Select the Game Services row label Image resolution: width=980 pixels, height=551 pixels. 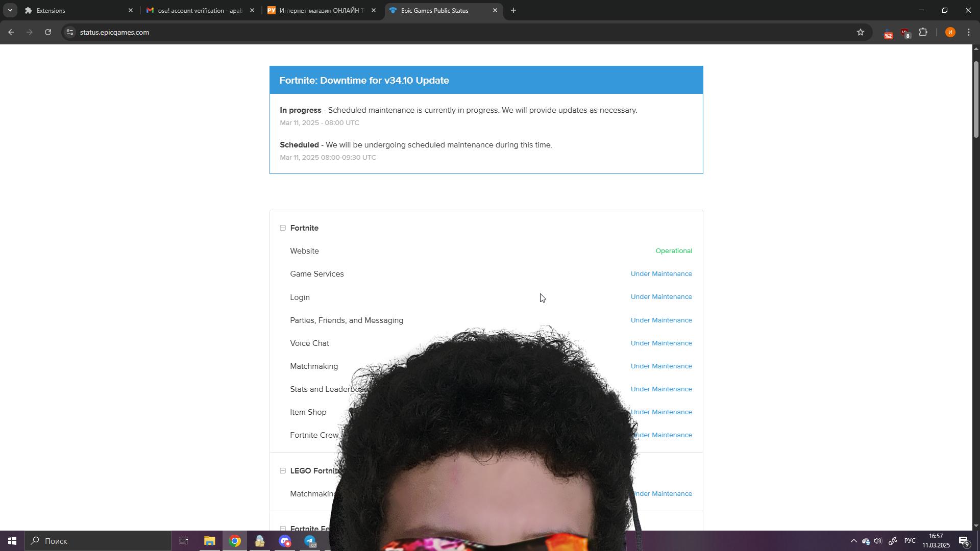(x=317, y=274)
